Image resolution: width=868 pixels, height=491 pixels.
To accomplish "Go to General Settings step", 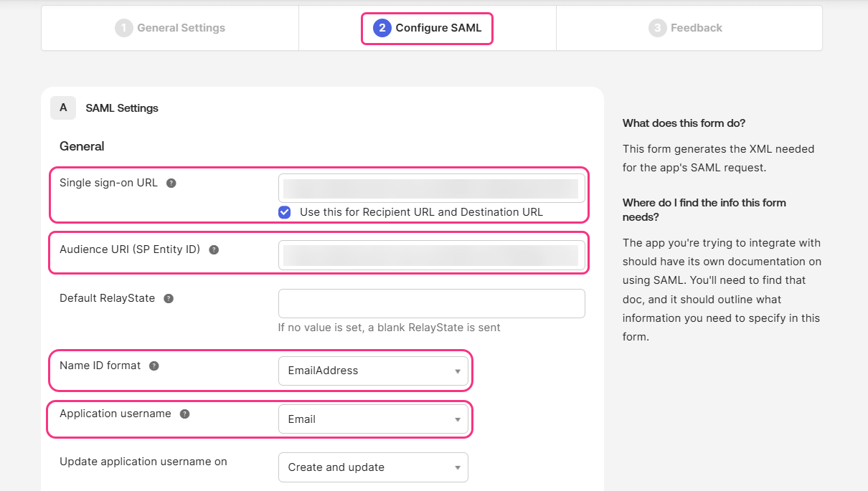I will pyautogui.click(x=170, y=28).
